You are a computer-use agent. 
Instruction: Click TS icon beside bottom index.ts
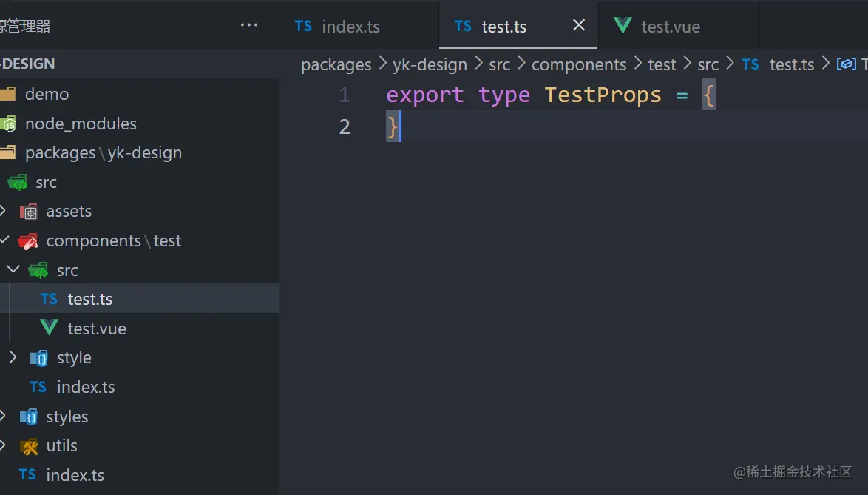[x=27, y=474]
